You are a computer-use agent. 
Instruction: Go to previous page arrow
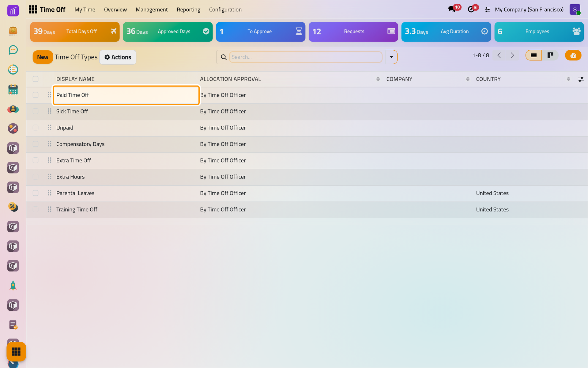(x=499, y=55)
